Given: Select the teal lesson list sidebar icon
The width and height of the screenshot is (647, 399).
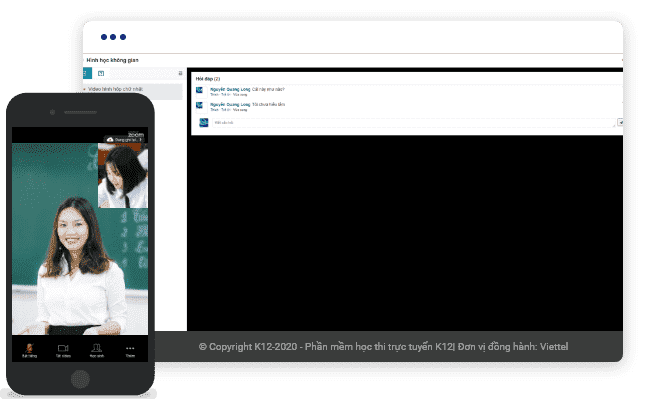Looking at the screenshot, I should coord(87,73).
